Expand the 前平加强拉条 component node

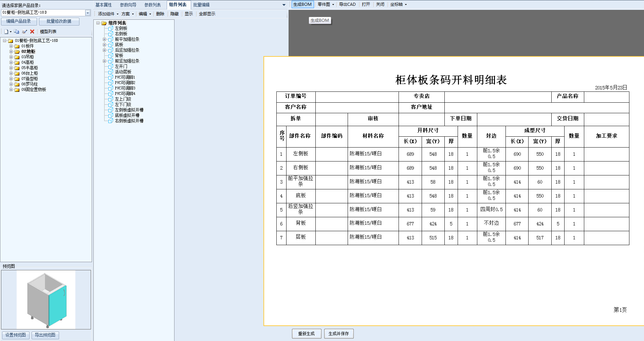pyautogui.click(x=105, y=39)
